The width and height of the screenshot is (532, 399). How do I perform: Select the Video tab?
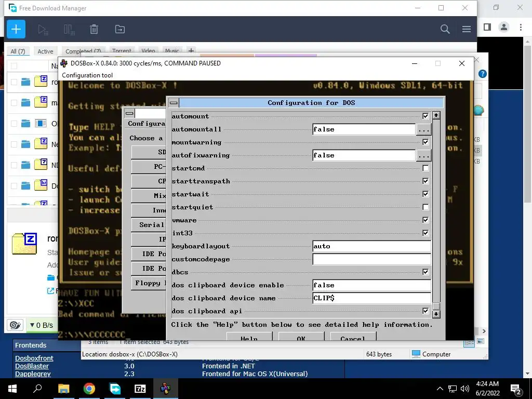pos(148,51)
